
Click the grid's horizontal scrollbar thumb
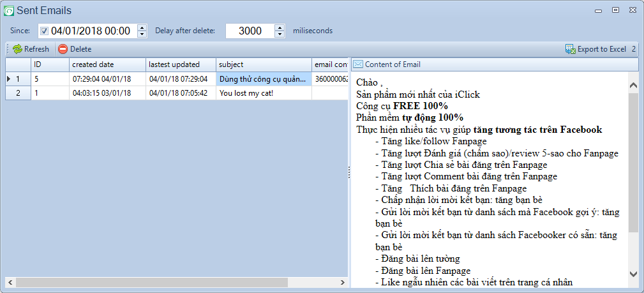tap(152, 282)
